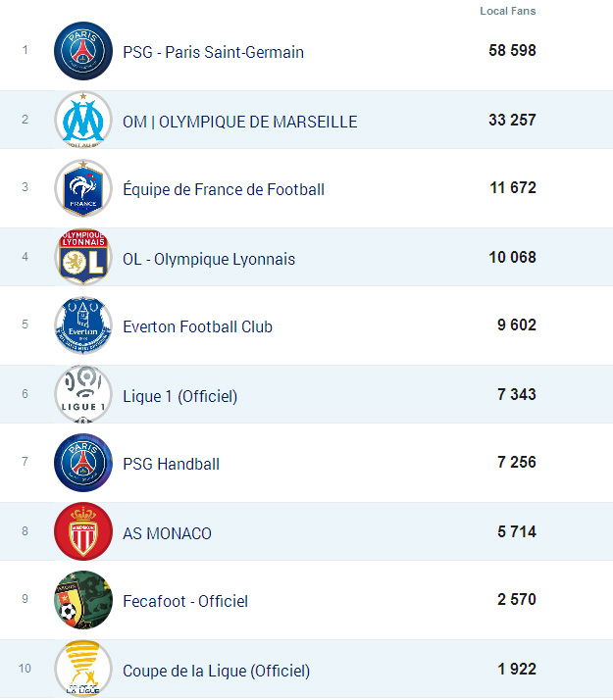Open Coupe de la Ligue (Officiel) link

pyautogui.click(x=216, y=671)
